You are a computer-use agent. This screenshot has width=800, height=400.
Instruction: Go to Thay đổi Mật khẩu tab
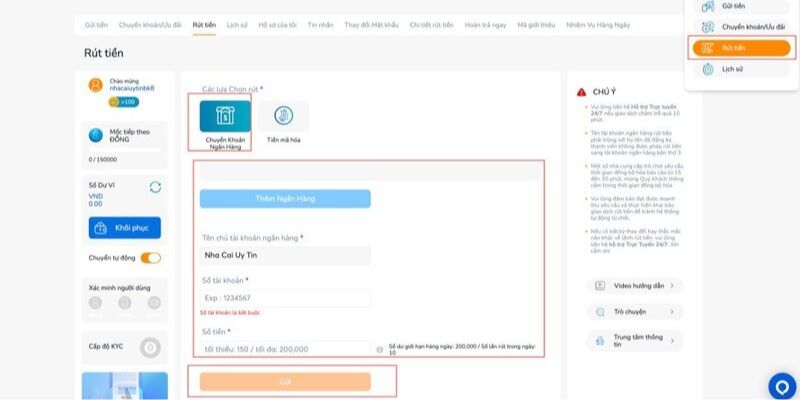(371, 25)
